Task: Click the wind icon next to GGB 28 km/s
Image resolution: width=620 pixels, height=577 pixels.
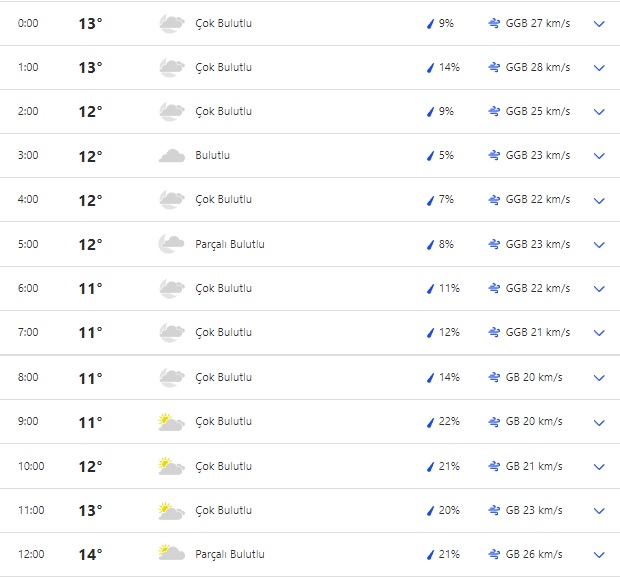Action: (x=494, y=68)
